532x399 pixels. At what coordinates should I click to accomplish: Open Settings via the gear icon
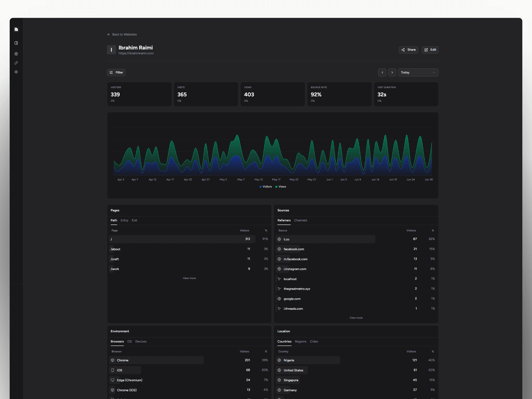[16, 72]
